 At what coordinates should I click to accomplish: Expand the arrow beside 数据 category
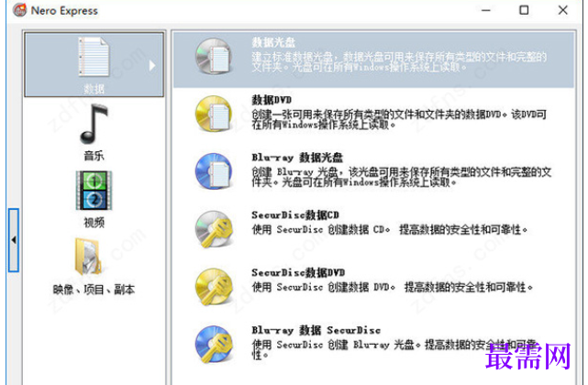[x=152, y=66]
